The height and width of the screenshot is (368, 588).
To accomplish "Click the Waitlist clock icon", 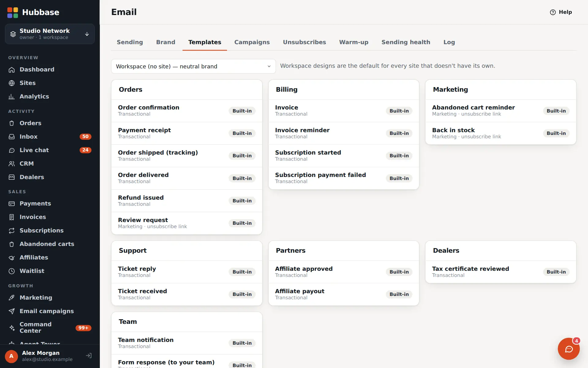I will coord(12,271).
